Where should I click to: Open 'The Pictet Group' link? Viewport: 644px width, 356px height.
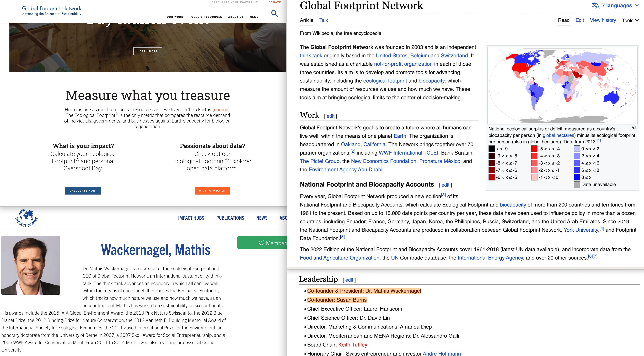[320, 161]
